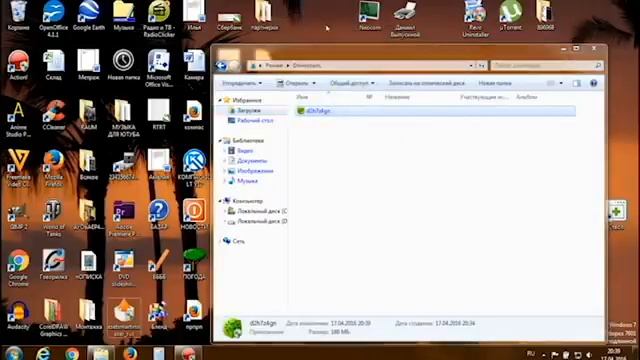Open the Корзина recycle bin desktop icon

tap(18, 16)
